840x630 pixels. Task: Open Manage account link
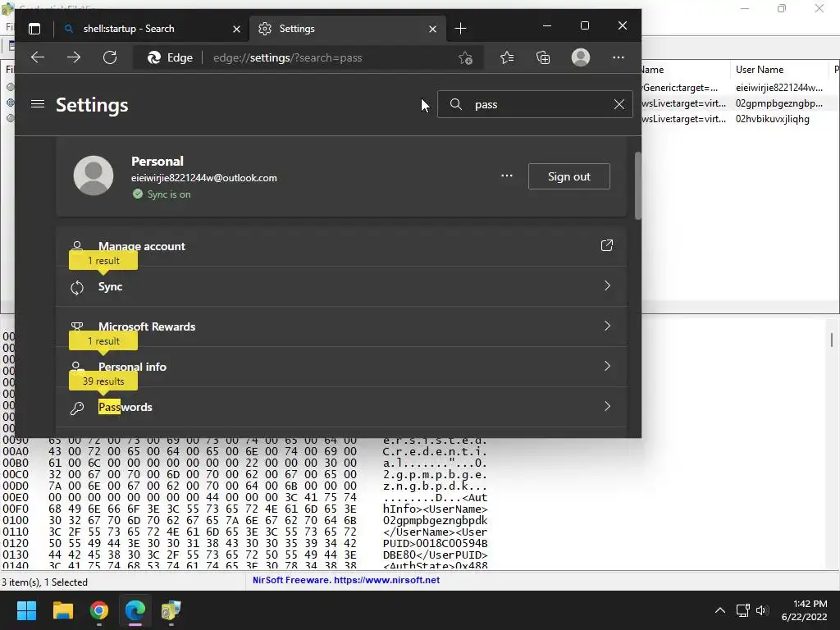[x=341, y=246]
